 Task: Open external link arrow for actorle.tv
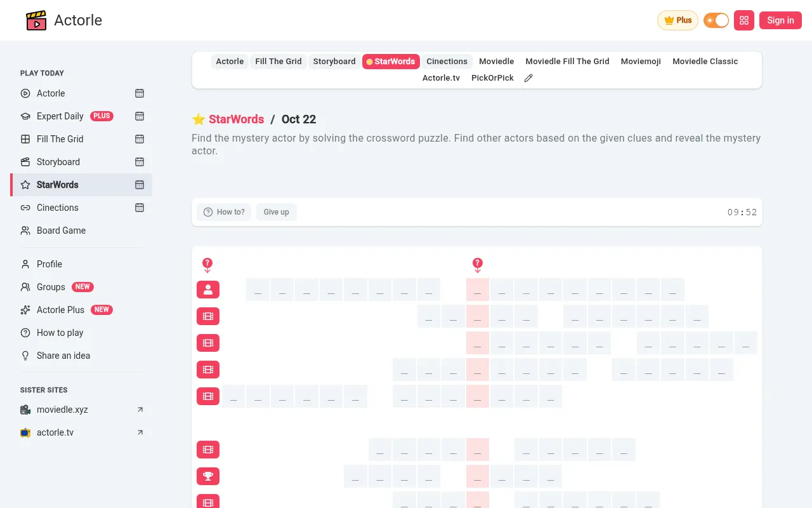pos(140,432)
